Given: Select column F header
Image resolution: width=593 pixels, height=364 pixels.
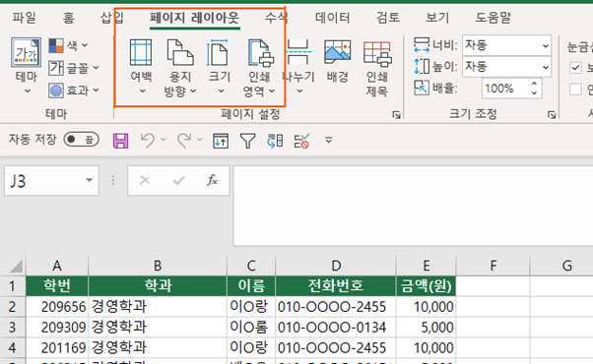Looking at the screenshot, I should (x=494, y=267).
